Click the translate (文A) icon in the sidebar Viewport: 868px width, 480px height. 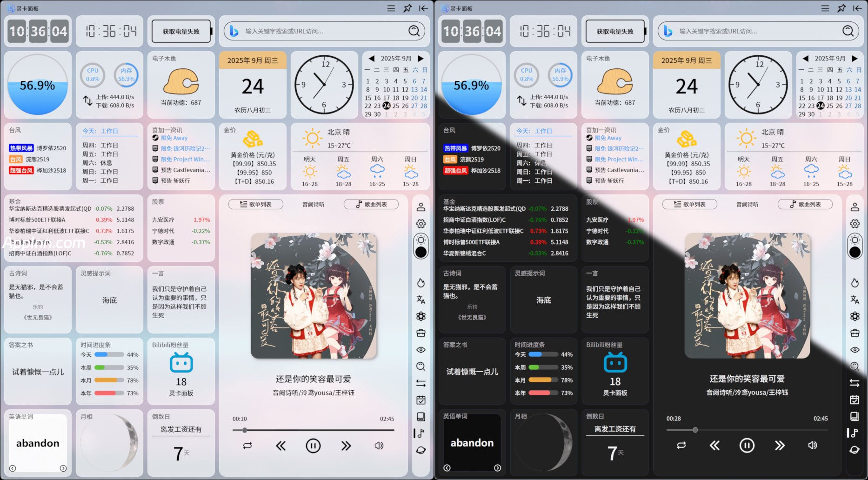[421, 299]
